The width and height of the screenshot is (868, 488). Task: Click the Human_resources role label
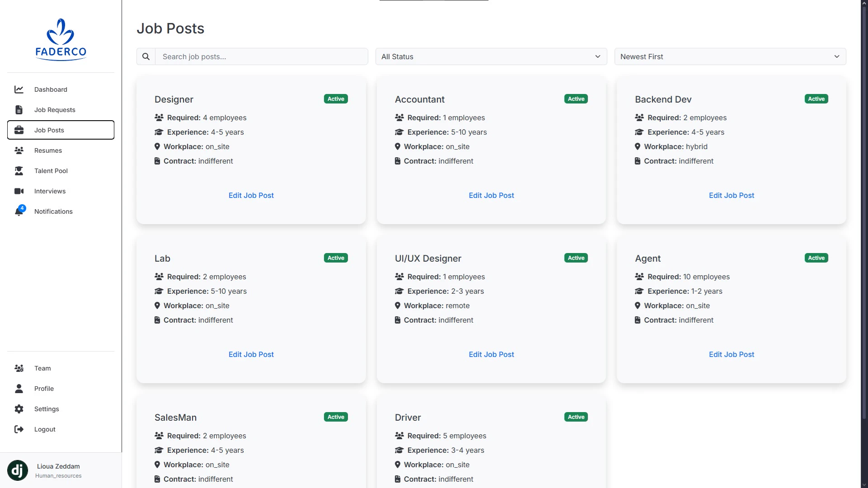(x=58, y=476)
